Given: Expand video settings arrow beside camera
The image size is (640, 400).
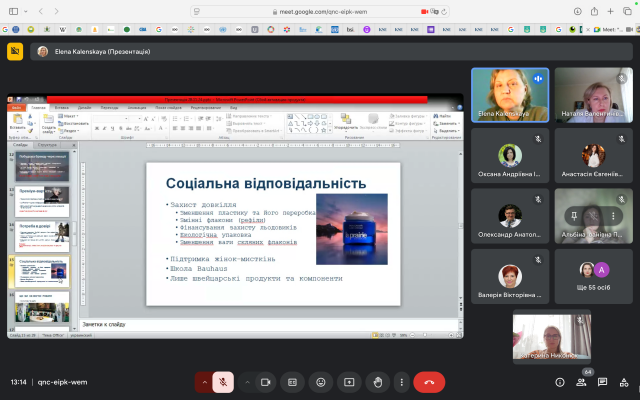Looking at the screenshot, I should point(247,381).
